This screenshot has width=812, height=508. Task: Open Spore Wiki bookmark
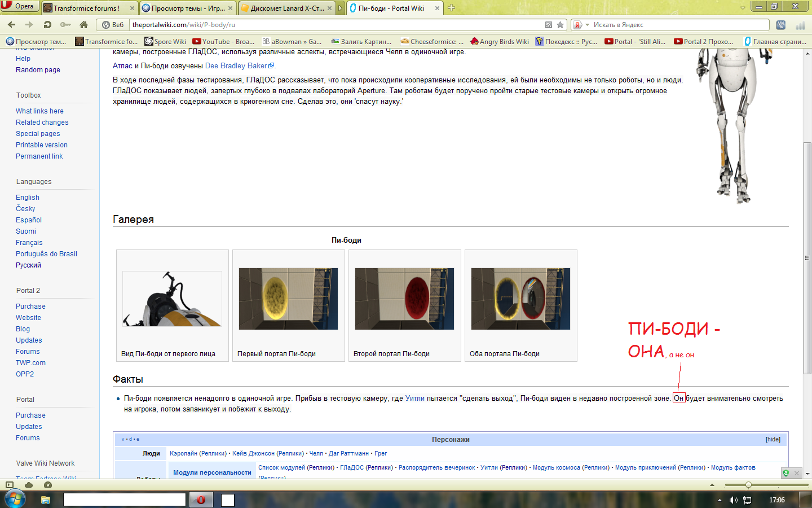[x=165, y=41]
